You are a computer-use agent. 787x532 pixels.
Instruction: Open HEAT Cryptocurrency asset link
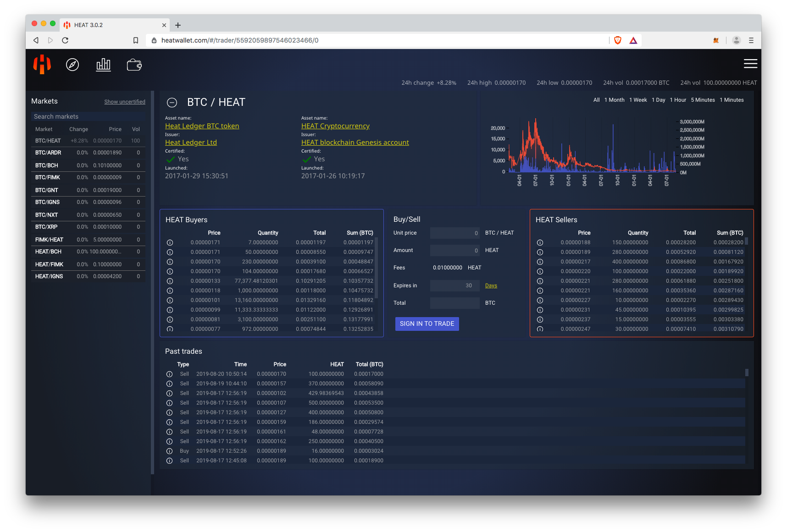point(335,126)
